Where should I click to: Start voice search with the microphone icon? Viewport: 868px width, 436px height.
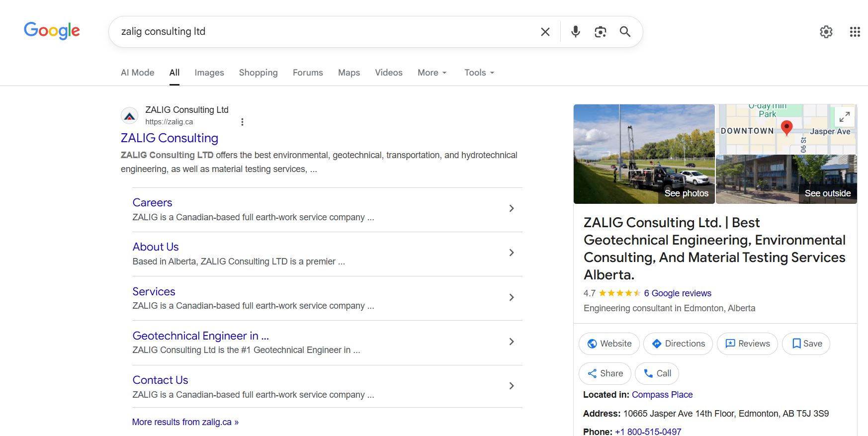point(575,32)
